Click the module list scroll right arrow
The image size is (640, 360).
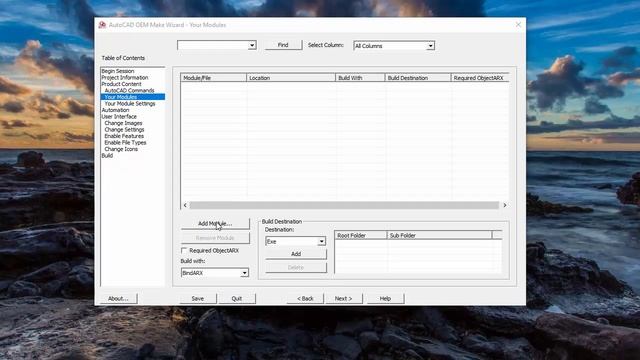(505, 205)
